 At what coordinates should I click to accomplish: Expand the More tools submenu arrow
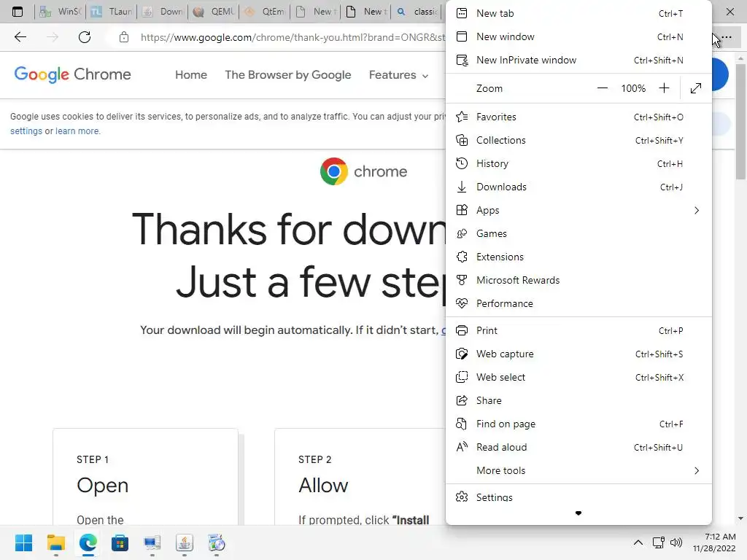tap(697, 470)
